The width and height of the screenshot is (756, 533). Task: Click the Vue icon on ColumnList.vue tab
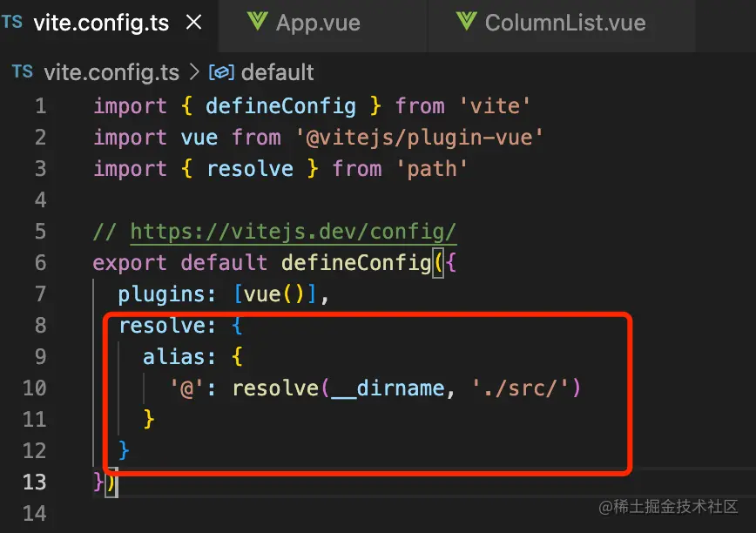[x=466, y=22]
